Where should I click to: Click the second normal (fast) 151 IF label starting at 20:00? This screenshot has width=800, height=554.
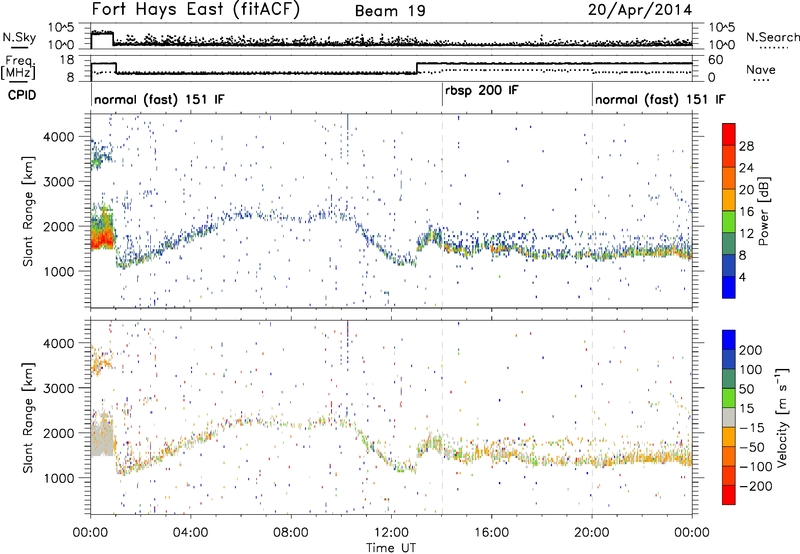(660, 99)
